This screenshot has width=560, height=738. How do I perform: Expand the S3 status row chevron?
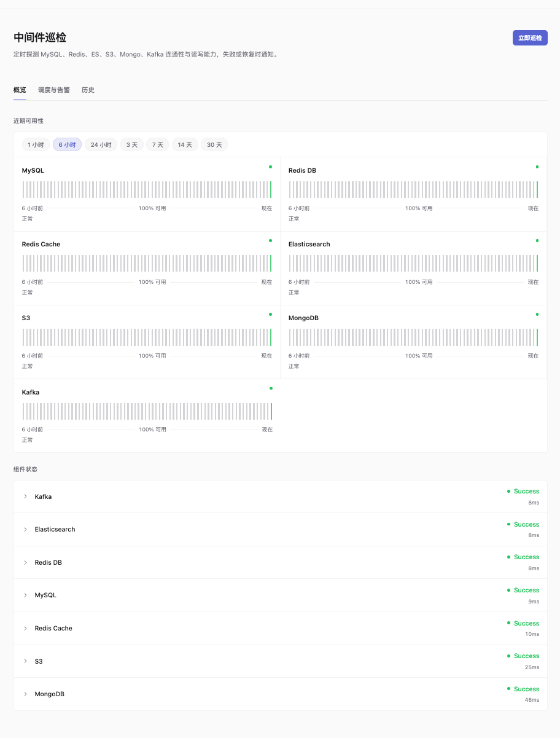[x=25, y=661]
